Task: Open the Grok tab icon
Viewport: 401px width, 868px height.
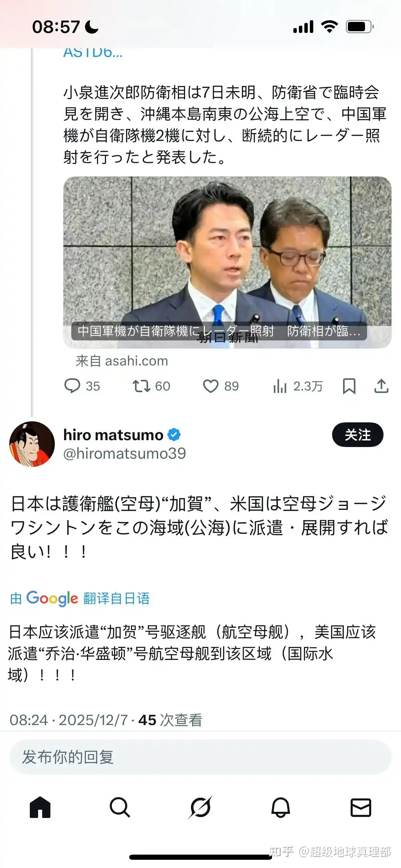Action: [200, 807]
